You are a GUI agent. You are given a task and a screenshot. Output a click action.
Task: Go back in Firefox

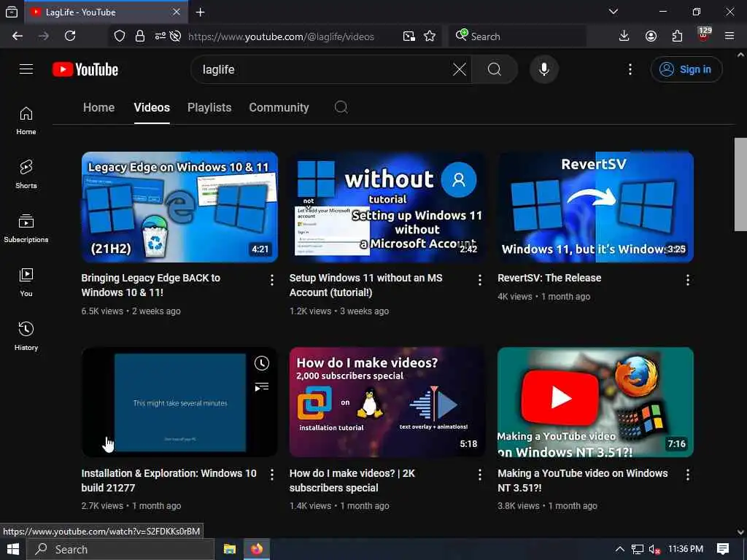[18, 36]
